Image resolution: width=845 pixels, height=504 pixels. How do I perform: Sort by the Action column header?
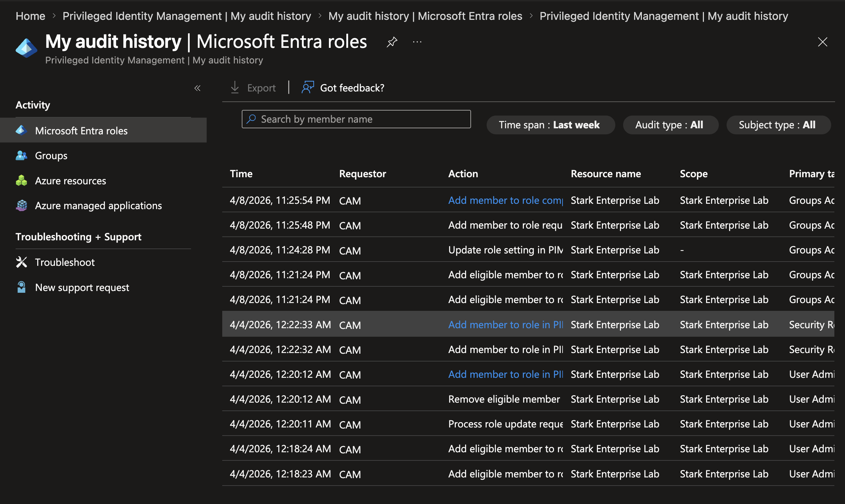(463, 174)
